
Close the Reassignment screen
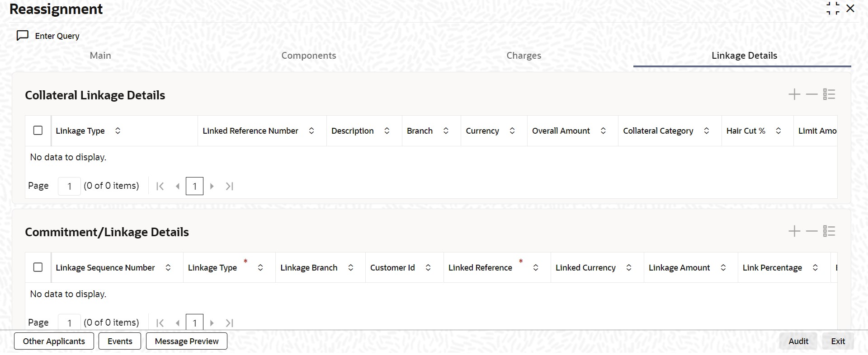point(850,9)
